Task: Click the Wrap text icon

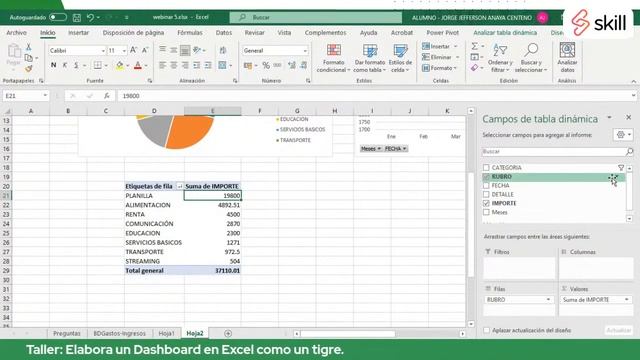Action: (x=223, y=50)
